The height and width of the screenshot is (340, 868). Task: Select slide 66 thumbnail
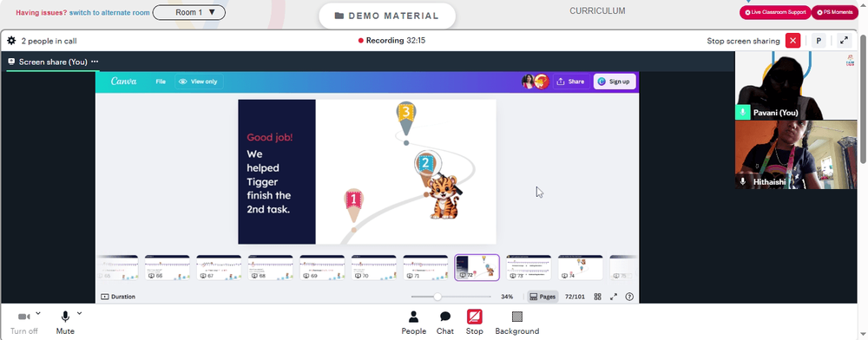click(168, 268)
